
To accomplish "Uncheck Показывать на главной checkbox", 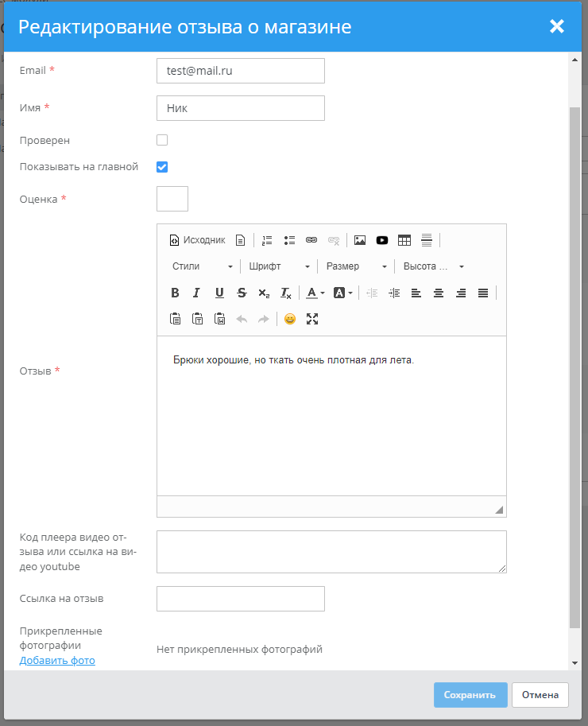I will (x=162, y=167).
